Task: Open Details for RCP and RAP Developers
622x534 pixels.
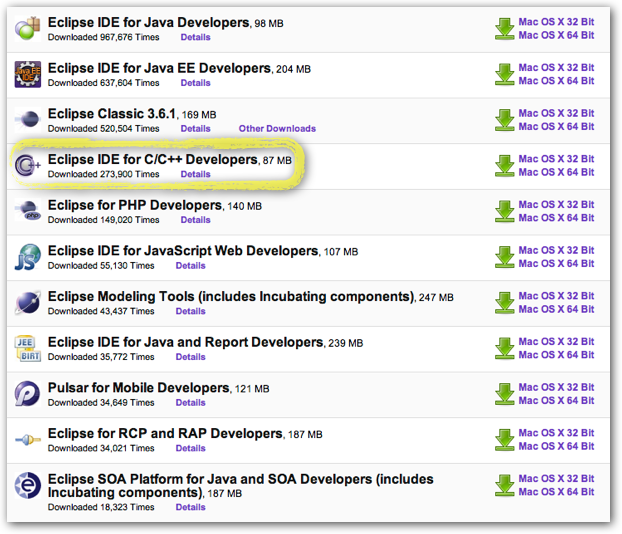Action: 190,448
